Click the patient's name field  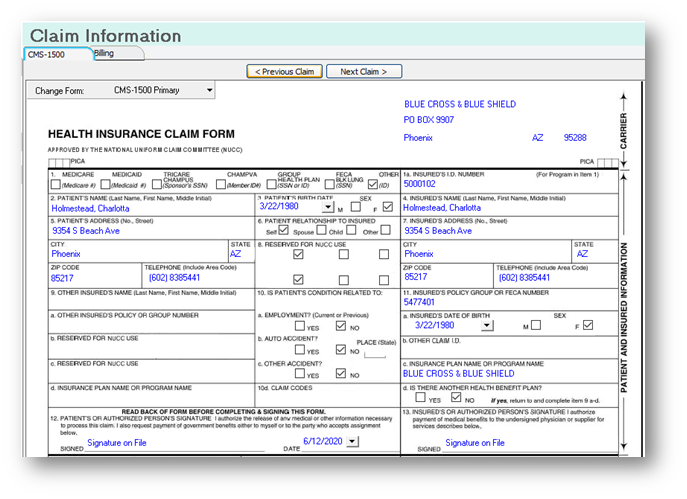[152, 209]
